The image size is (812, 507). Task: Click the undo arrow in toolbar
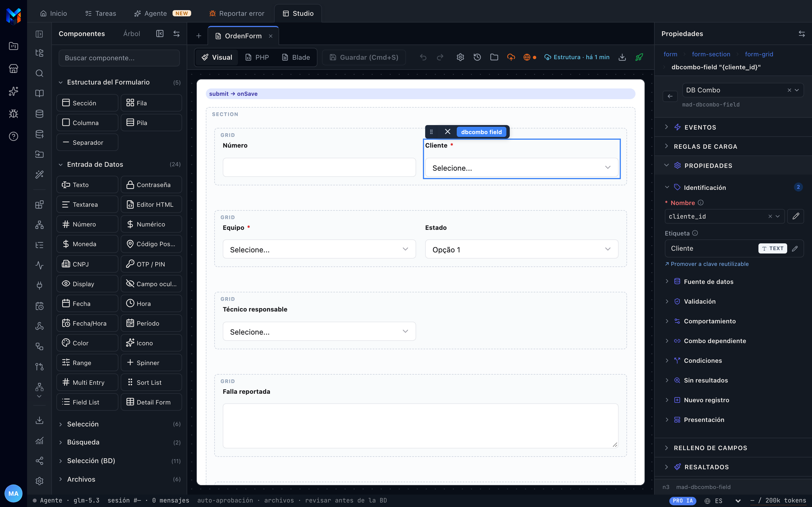(x=423, y=57)
